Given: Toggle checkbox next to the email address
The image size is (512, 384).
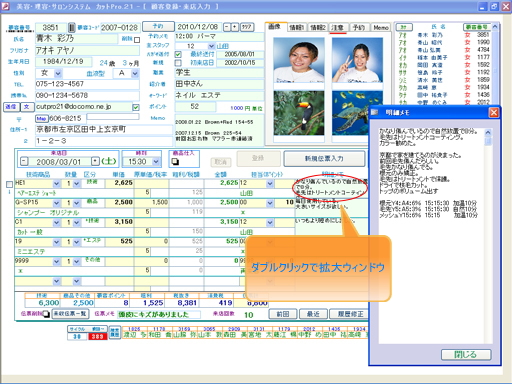Looking at the screenshot, I should [x=136, y=107].
